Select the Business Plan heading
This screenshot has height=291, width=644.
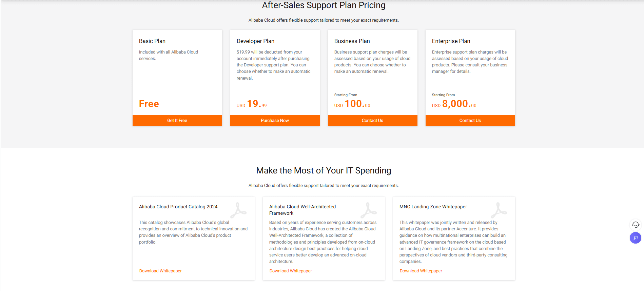click(352, 41)
